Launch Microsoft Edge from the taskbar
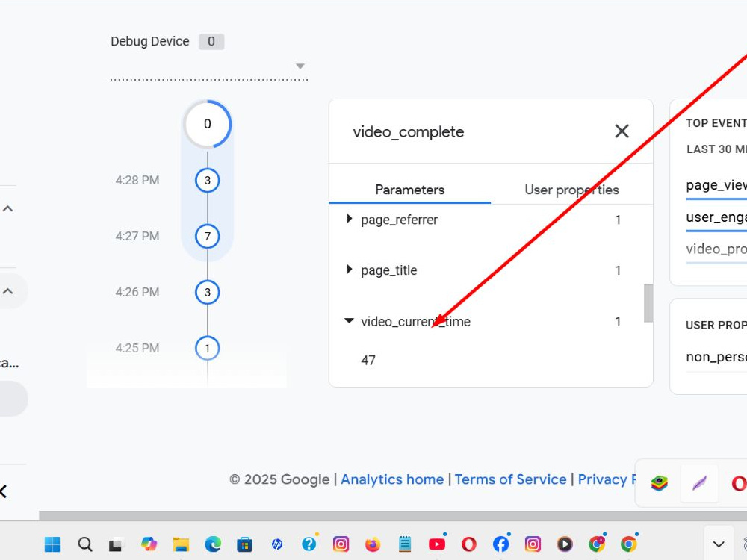The height and width of the screenshot is (560, 747). 213,544
